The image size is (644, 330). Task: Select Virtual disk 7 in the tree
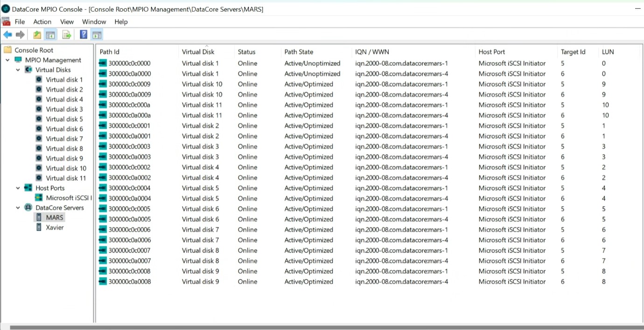point(64,139)
